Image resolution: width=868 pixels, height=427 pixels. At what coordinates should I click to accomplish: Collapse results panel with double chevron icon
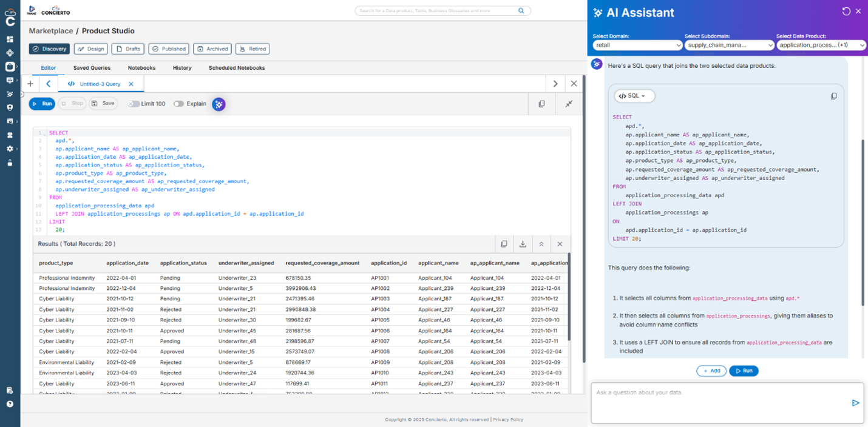[541, 244]
